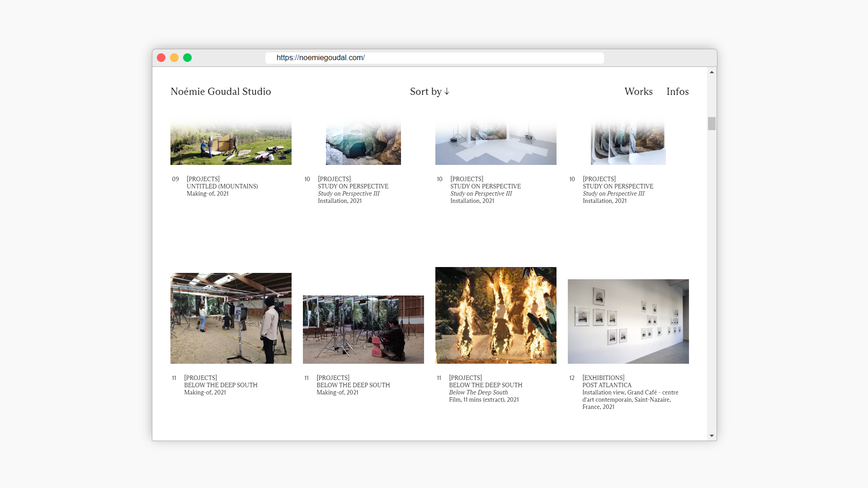This screenshot has height=488, width=868.
Task: Click the scrollbar down arrow
Action: [712, 436]
